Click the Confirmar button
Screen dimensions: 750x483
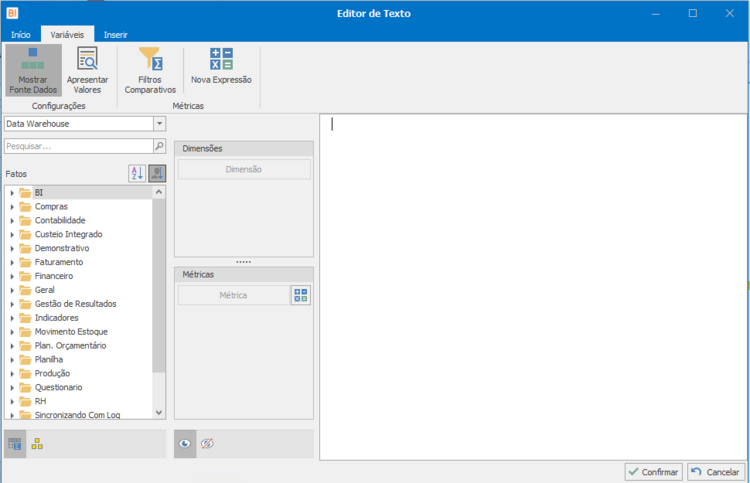653,472
